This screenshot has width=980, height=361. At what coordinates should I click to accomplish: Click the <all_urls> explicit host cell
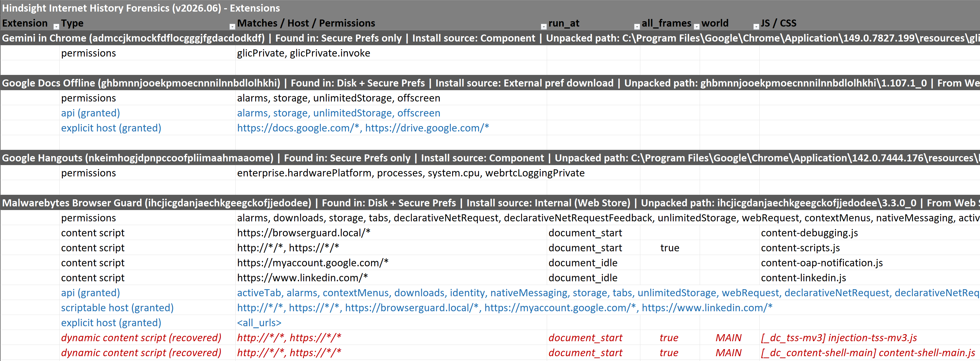[391, 323]
